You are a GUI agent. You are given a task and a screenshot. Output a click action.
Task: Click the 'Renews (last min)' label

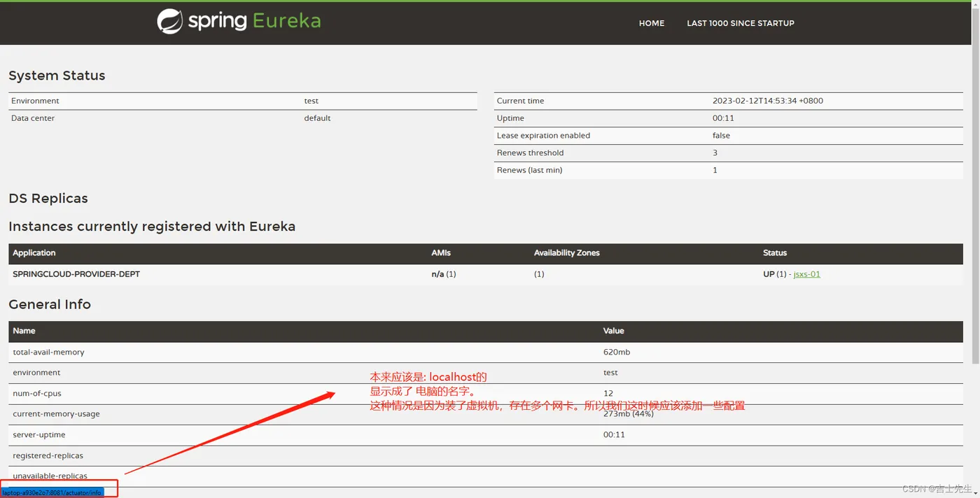click(x=529, y=170)
